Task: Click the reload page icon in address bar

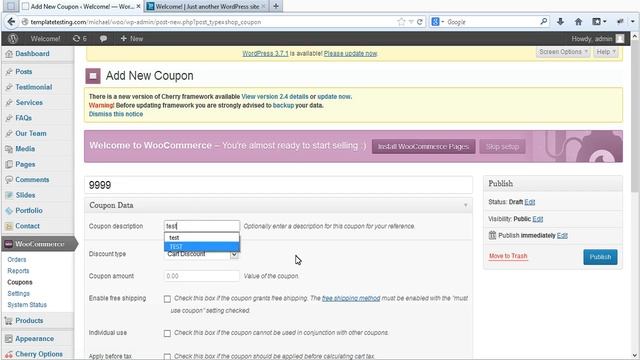Action: (420, 22)
